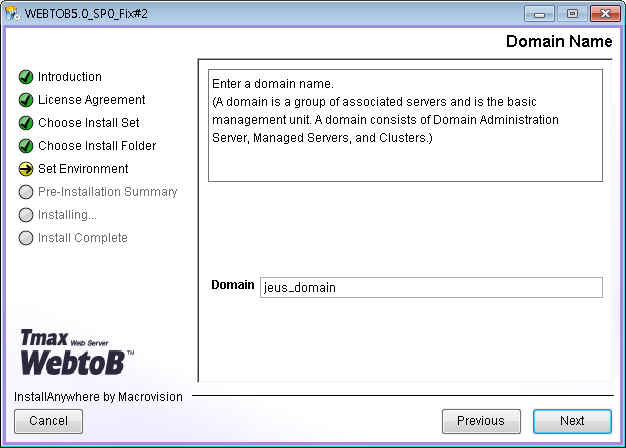Click the green check beside Choose Install Folder
626x448 pixels.
[x=26, y=146]
